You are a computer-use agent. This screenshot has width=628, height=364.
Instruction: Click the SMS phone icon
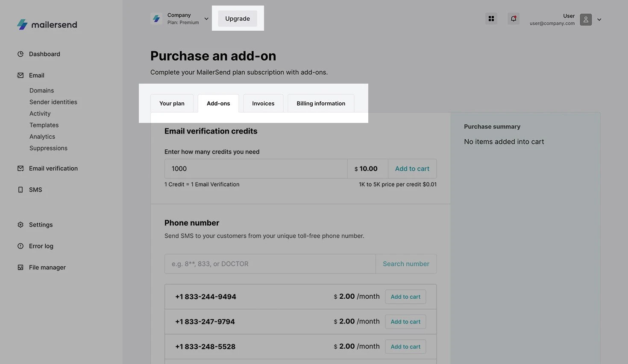pyautogui.click(x=21, y=190)
